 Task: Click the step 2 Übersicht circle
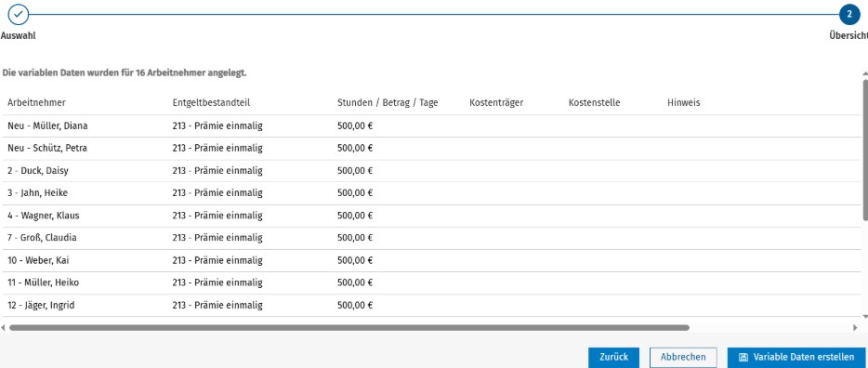tap(849, 14)
